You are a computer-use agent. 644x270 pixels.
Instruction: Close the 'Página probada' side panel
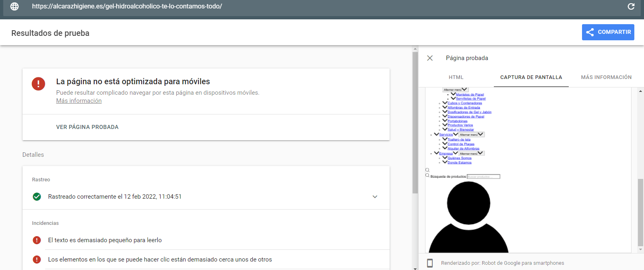click(430, 58)
